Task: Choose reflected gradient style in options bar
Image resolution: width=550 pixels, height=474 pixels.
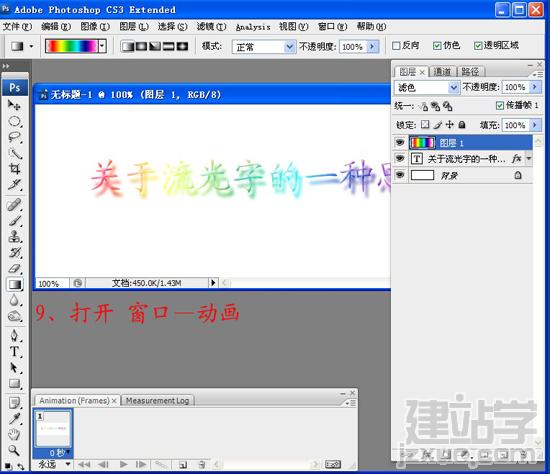Action: pyautogui.click(x=168, y=46)
